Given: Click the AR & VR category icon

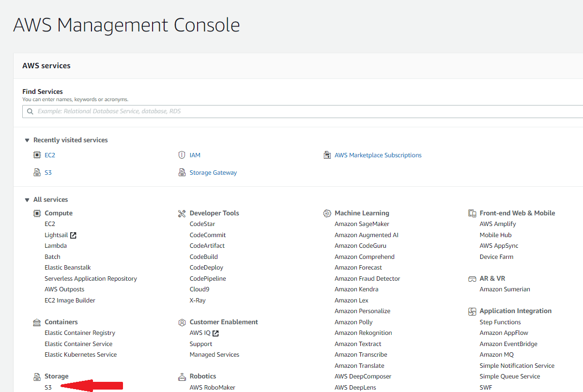Looking at the screenshot, I should 472,279.
